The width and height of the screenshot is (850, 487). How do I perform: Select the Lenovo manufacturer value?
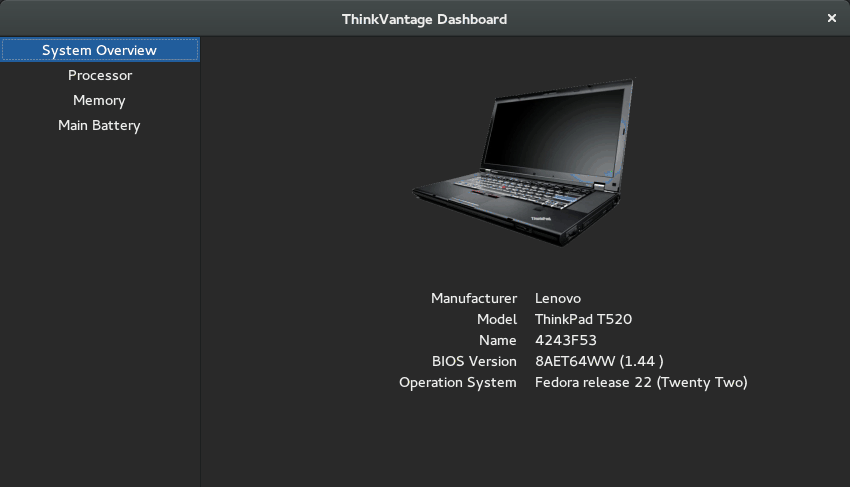click(x=558, y=298)
